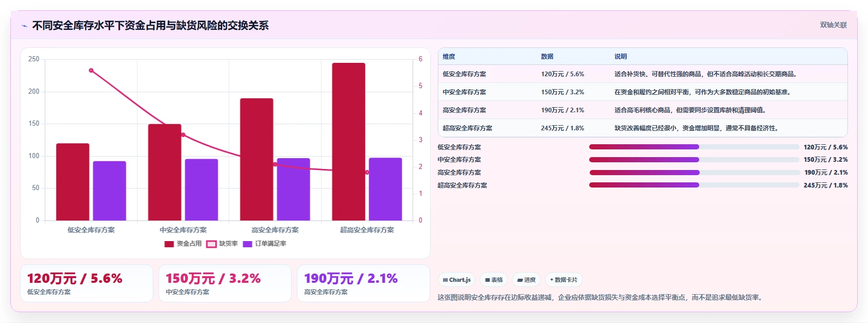The height and width of the screenshot is (323, 868).
Task: Click progress bar for 低安全库存方案
Action: [x=694, y=147]
